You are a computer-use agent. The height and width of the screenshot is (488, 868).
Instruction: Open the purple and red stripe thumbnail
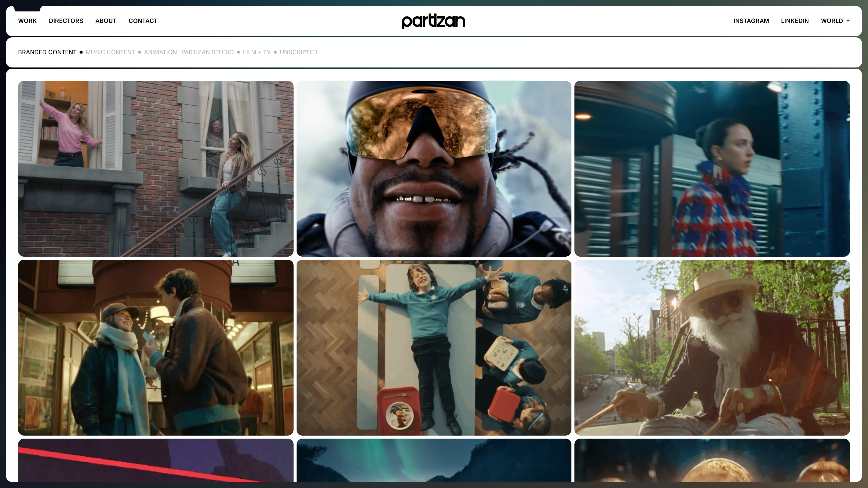coord(156,460)
